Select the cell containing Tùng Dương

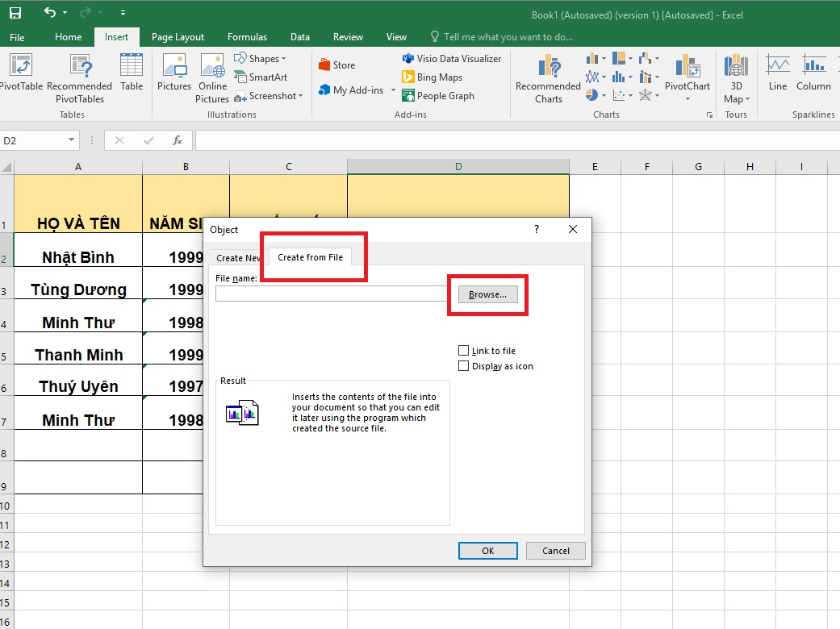78,283
